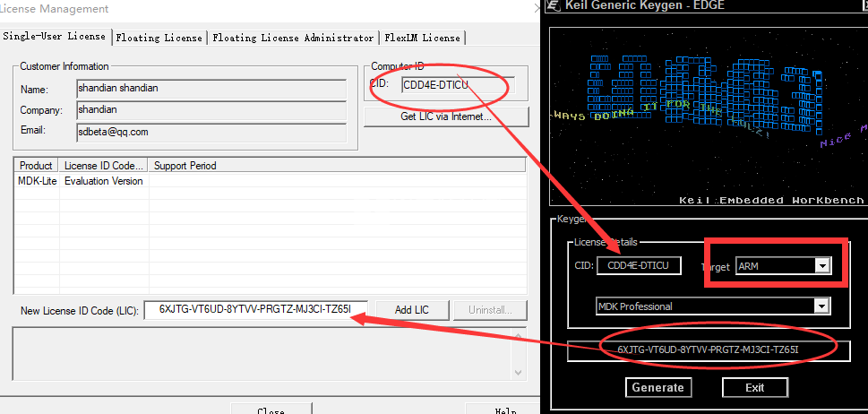
Task: Click the Email field with sdbeta@qq.com
Action: (211, 133)
